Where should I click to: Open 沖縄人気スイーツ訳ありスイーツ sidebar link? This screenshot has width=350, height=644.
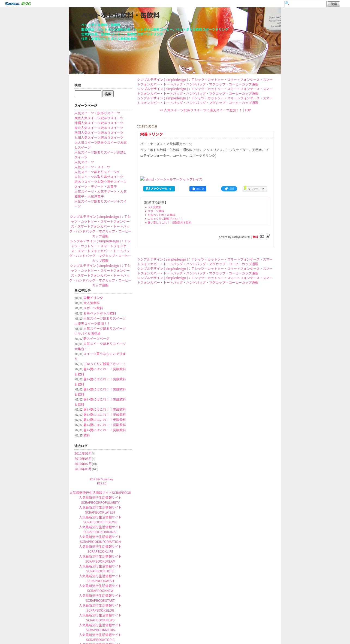pyautogui.click(x=99, y=123)
